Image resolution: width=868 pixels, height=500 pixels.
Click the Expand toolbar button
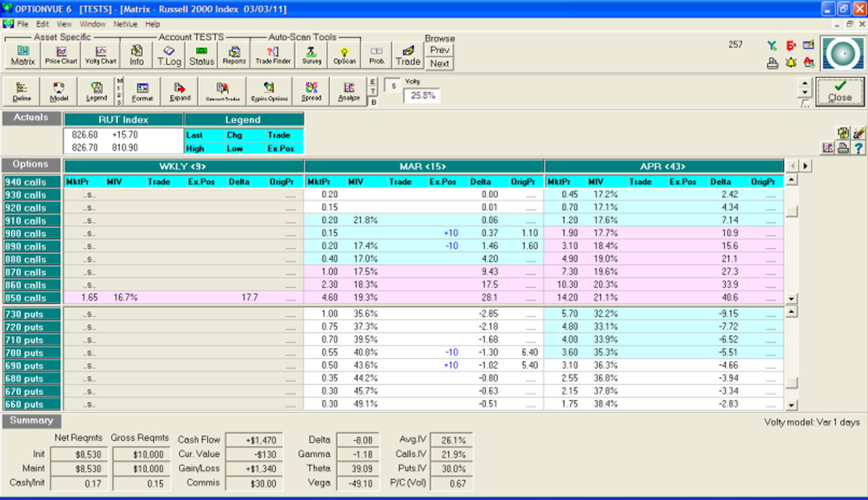180,92
